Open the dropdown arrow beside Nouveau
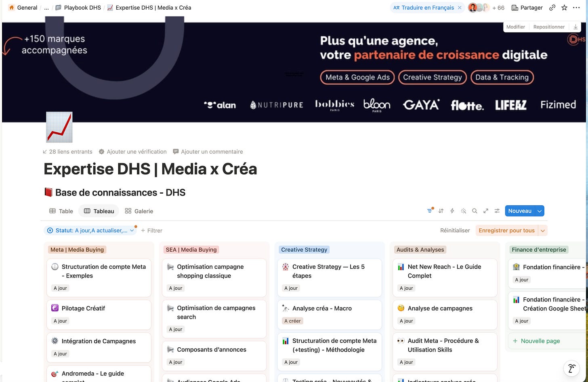Viewport: 588px width, 382px height. click(x=540, y=211)
